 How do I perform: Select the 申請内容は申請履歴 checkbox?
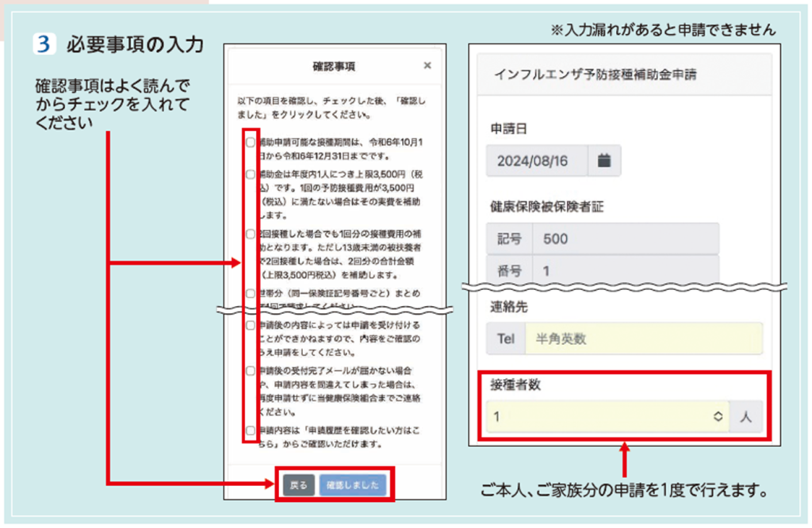pos(251,430)
